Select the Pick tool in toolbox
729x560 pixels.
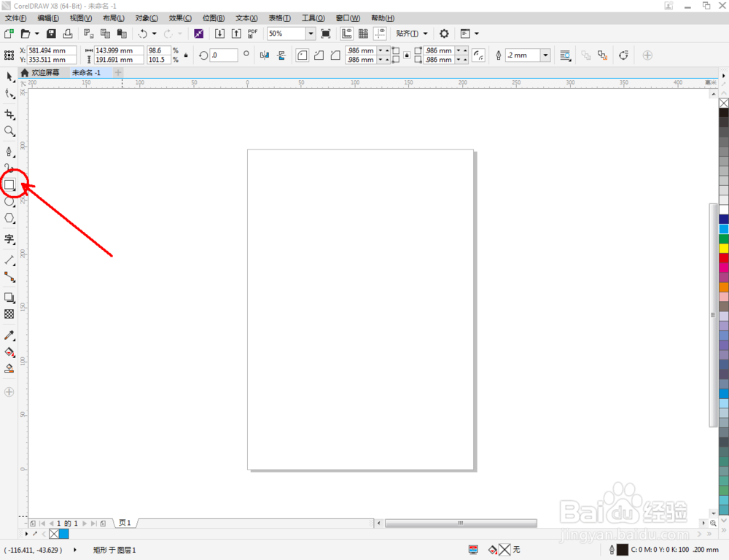coord(9,77)
